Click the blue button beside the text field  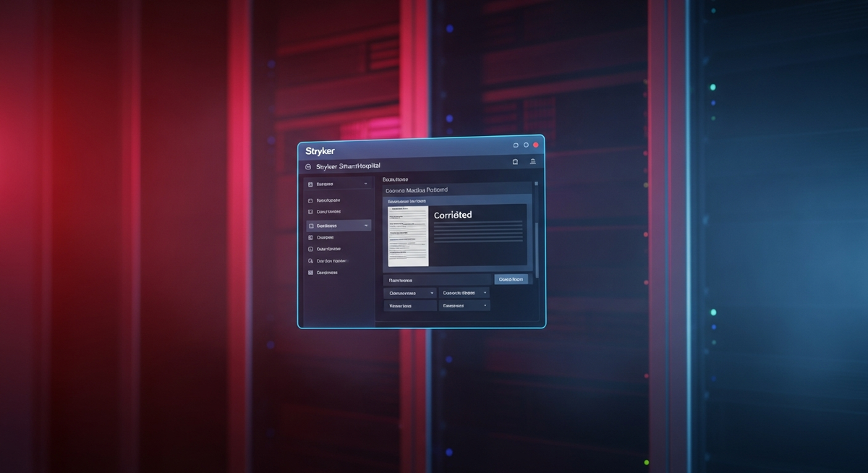tap(511, 279)
